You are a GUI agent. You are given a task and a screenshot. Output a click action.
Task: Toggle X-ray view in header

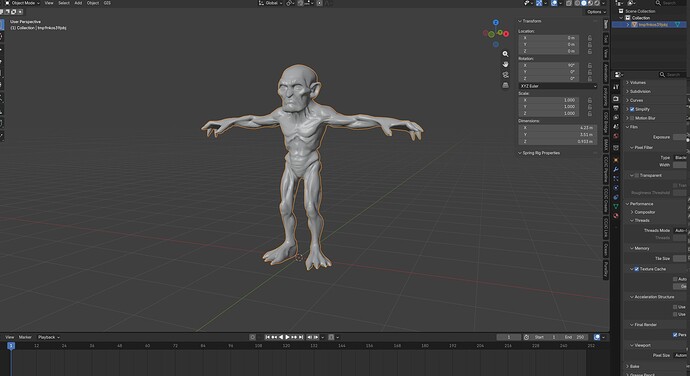pos(569,3)
